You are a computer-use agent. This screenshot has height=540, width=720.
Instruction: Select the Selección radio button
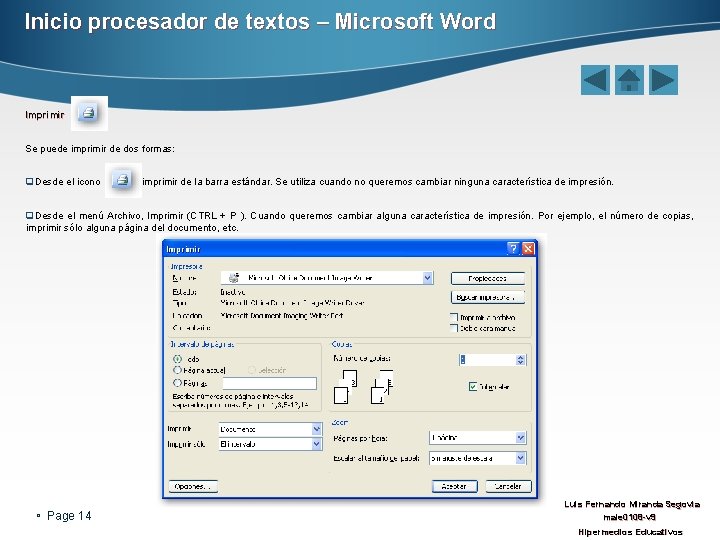point(252,370)
